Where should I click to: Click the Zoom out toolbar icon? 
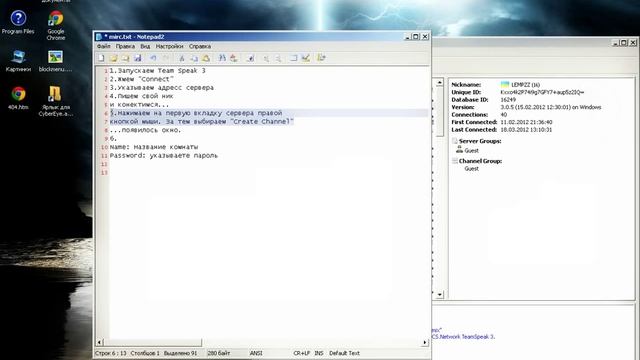pyautogui.click(x=278, y=58)
